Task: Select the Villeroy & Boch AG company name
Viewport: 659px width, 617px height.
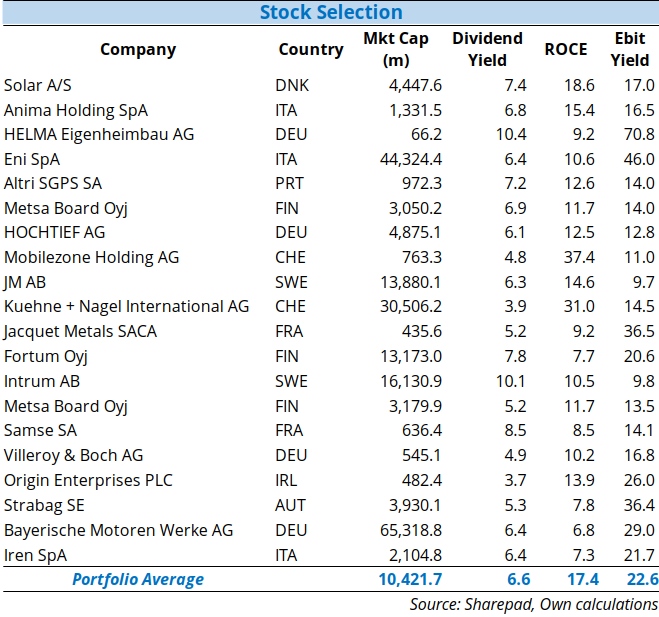Action: click(74, 455)
